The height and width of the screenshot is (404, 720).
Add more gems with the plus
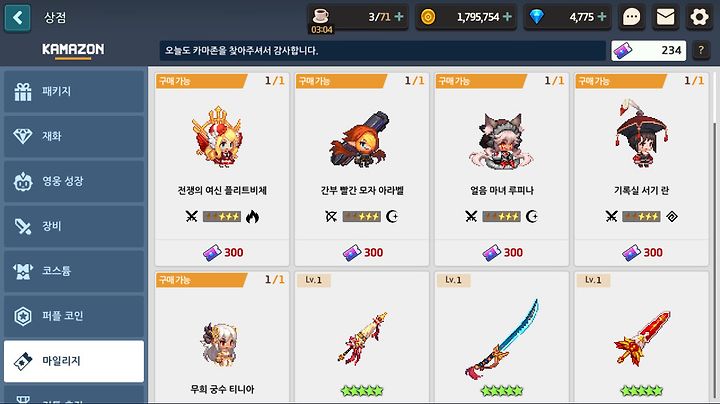[x=602, y=17]
